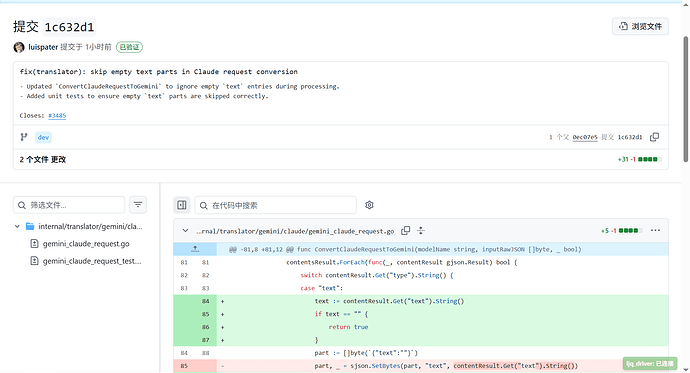Collapse the internal/translator/gemini folder

(x=17, y=227)
